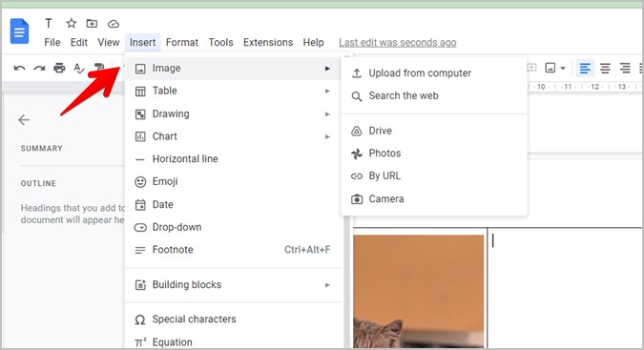This screenshot has height=350, width=644.
Task: Click the Photos pinwheel icon
Action: pos(357,154)
